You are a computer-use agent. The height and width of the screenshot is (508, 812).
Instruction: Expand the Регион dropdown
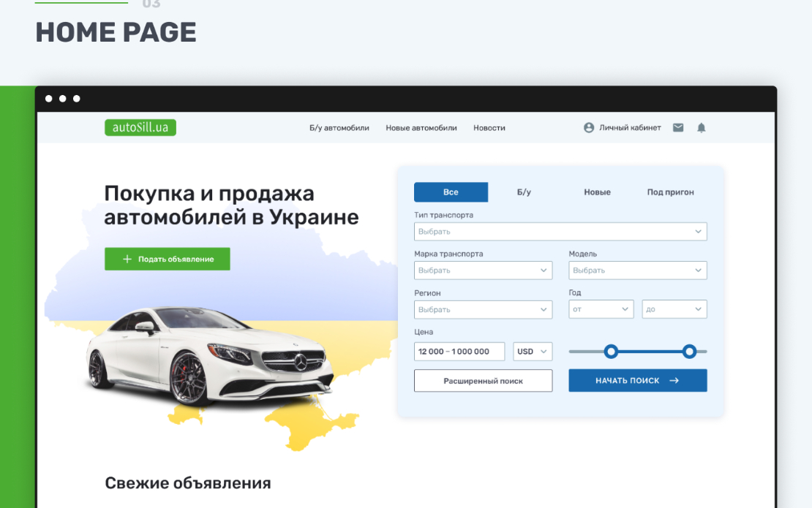[x=483, y=309]
